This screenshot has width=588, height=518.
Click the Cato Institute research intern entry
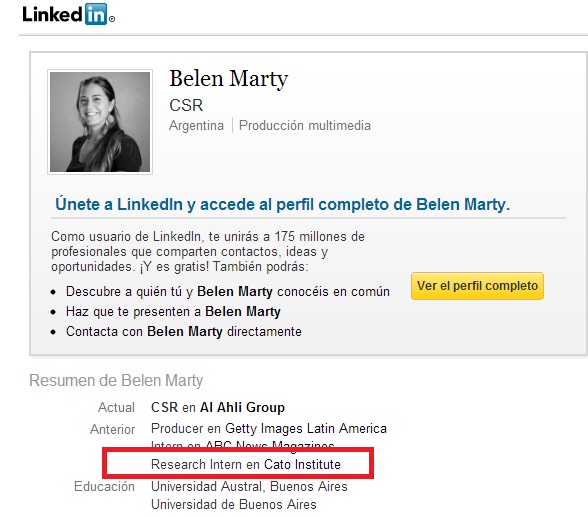[246, 464]
